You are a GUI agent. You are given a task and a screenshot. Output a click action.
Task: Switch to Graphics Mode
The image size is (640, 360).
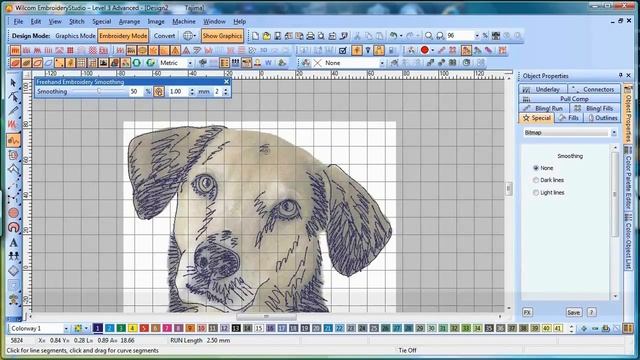(x=75, y=36)
